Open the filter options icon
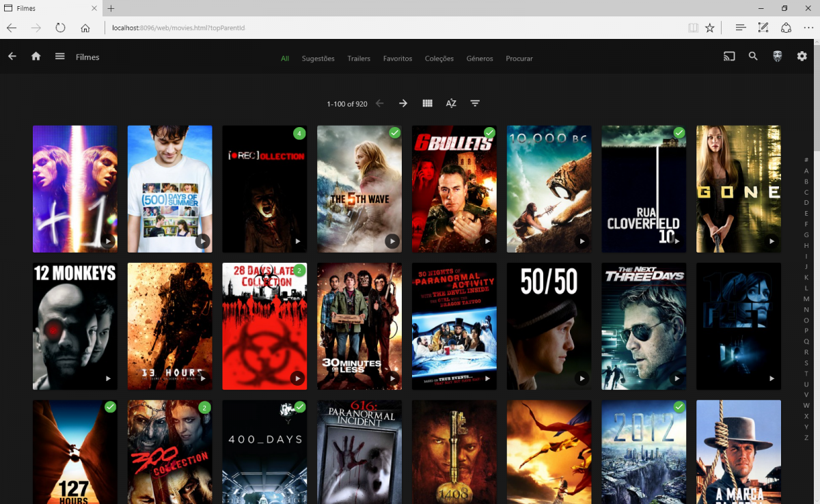The height and width of the screenshot is (504, 820). point(475,103)
